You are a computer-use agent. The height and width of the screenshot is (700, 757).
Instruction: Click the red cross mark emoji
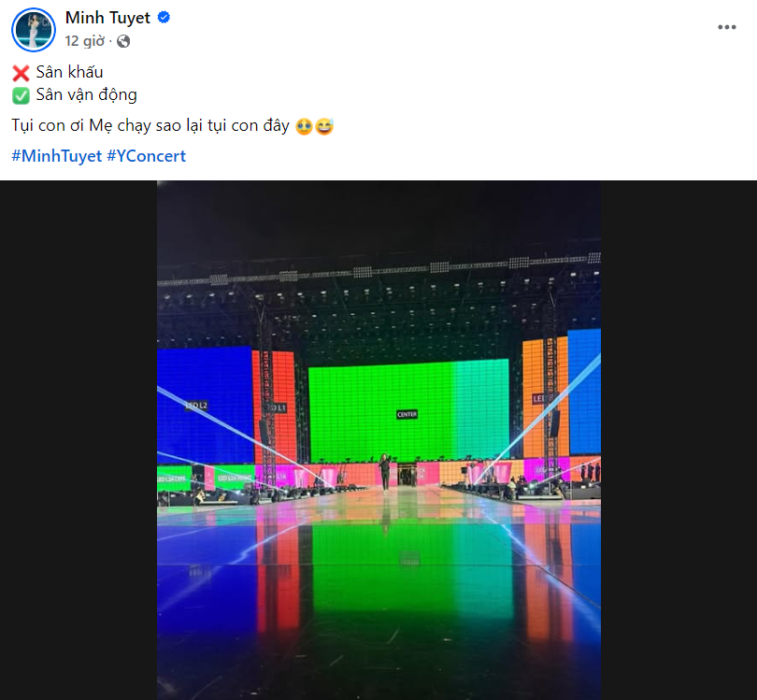point(21,73)
